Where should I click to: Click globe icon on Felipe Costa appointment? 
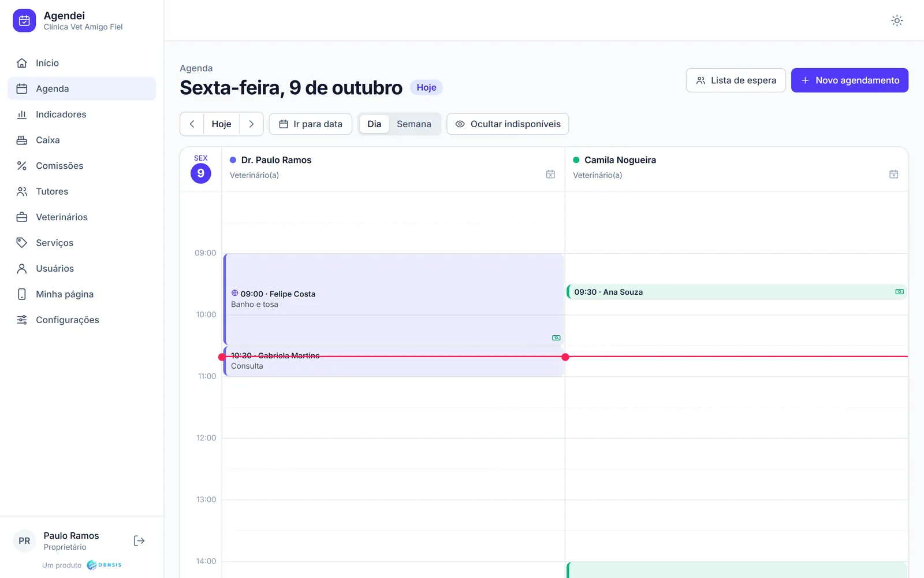(235, 293)
